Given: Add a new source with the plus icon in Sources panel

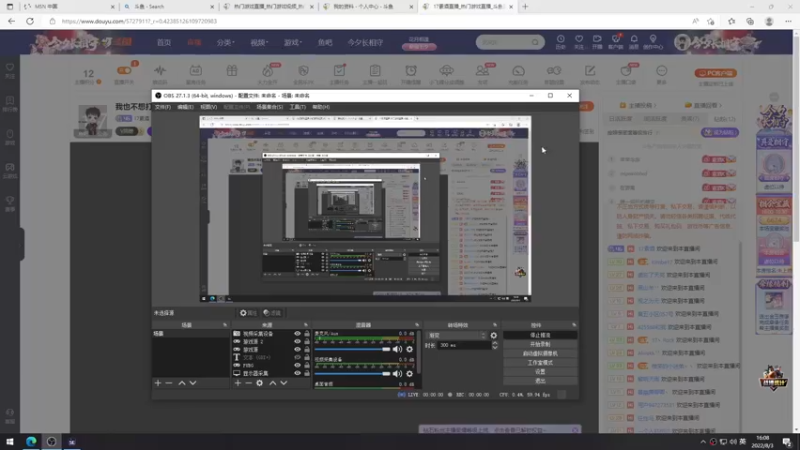Looking at the screenshot, I should tap(237, 383).
